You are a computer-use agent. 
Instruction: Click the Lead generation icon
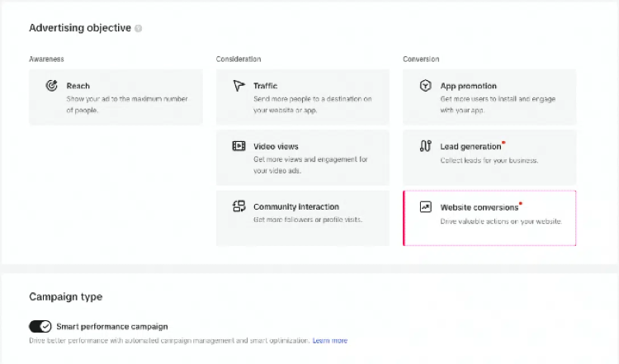tap(425, 146)
